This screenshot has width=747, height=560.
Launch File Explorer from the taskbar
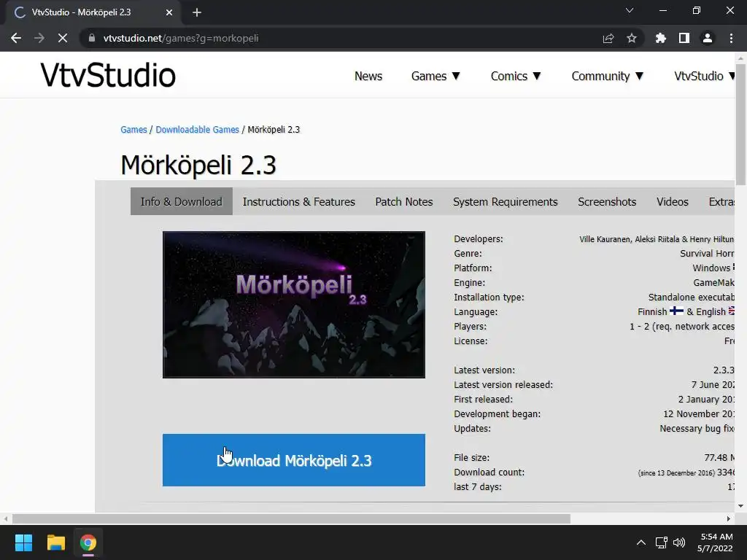(x=55, y=542)
